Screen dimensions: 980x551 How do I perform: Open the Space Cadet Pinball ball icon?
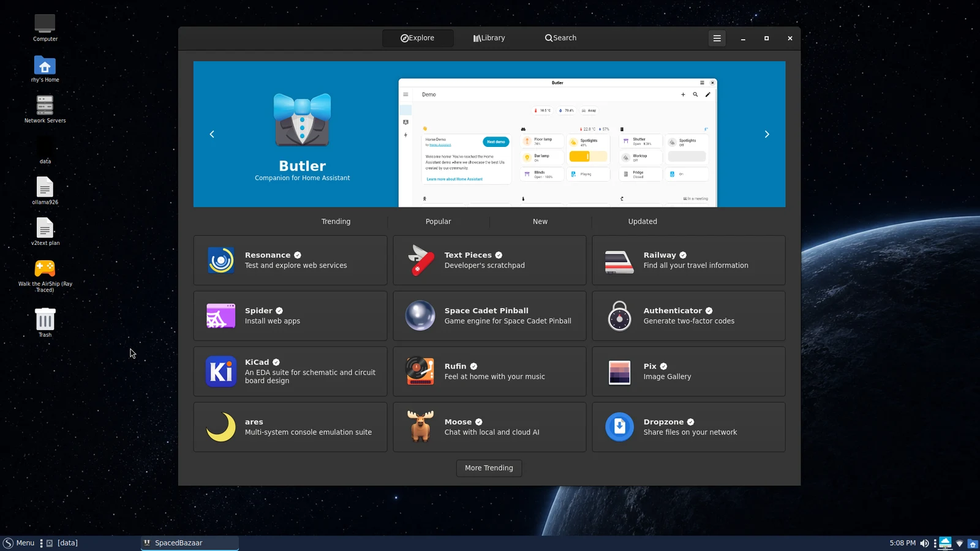tap(420, 316)
